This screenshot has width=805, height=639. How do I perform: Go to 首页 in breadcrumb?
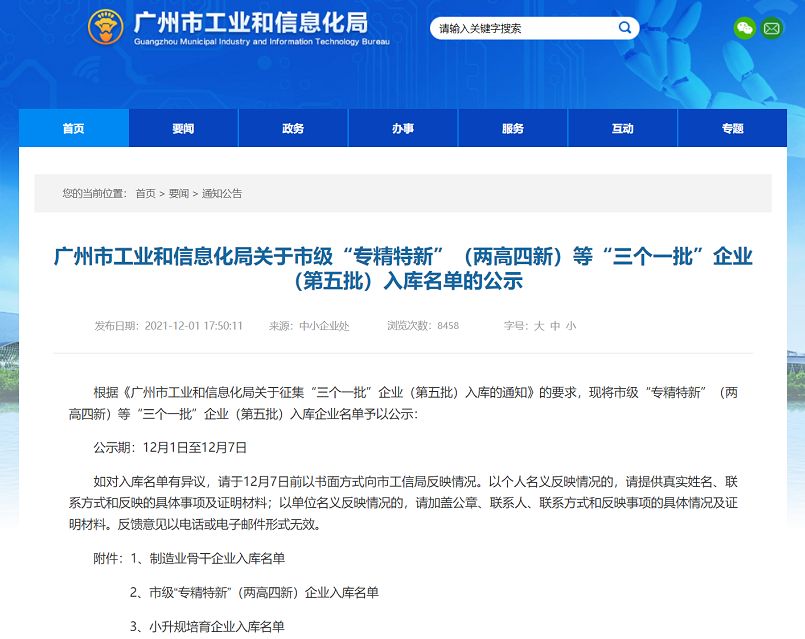point(145,193)
